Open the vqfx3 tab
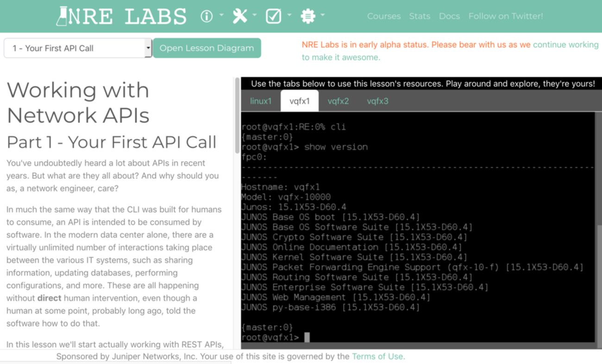Image resolution: width=602 pixels, height=364 pixels. coord(378,101)
